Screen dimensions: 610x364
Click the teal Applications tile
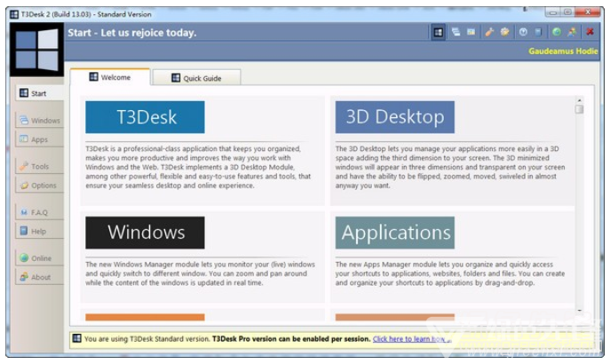[395, 233]
